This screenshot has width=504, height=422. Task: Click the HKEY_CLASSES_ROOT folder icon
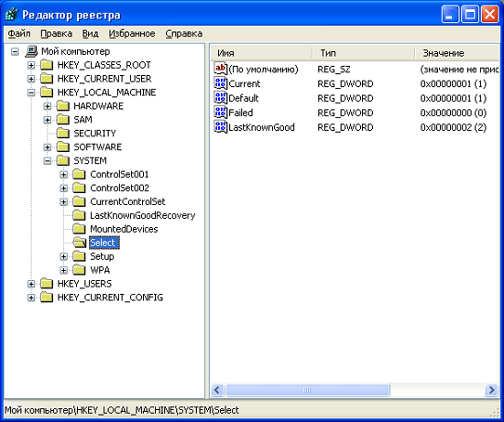pos(47,65)
